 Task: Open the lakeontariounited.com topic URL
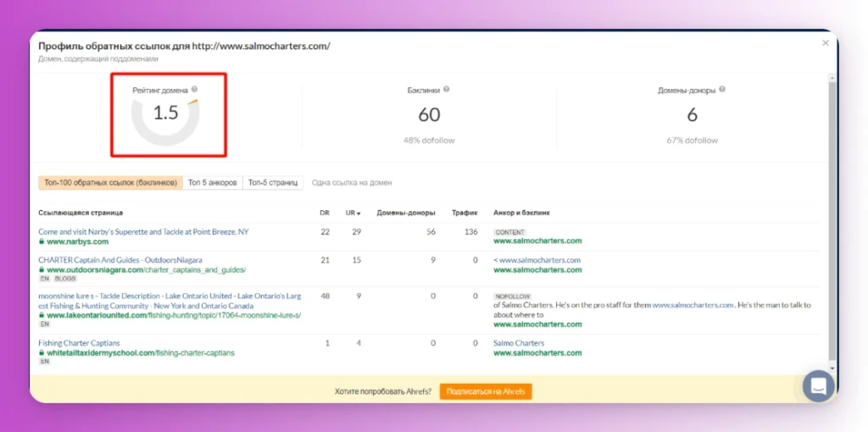click(x=174, y=315)
